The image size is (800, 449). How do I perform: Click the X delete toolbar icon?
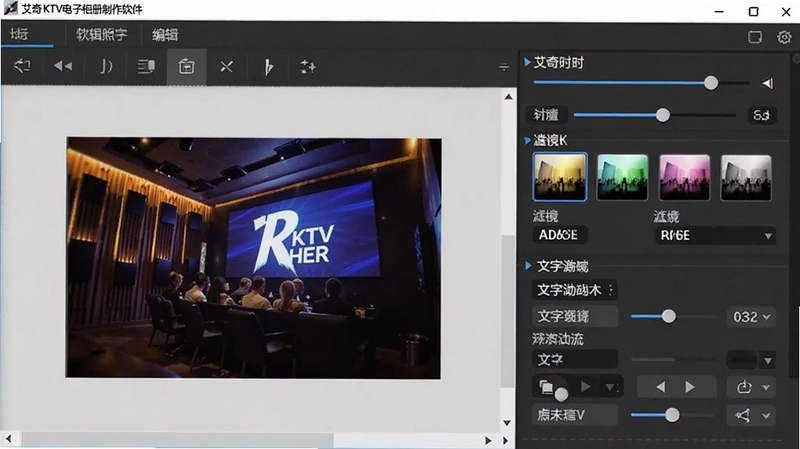(227, 67)
